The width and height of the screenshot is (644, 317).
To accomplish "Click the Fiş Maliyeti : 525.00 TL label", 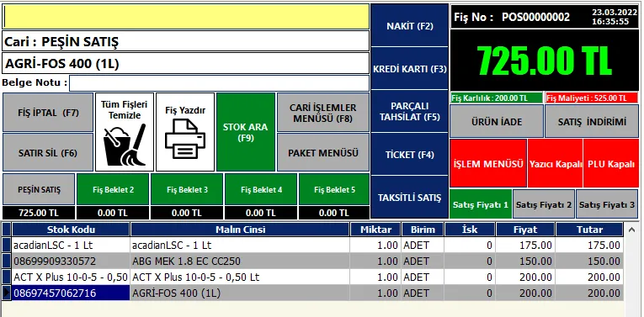I will 592,98.
